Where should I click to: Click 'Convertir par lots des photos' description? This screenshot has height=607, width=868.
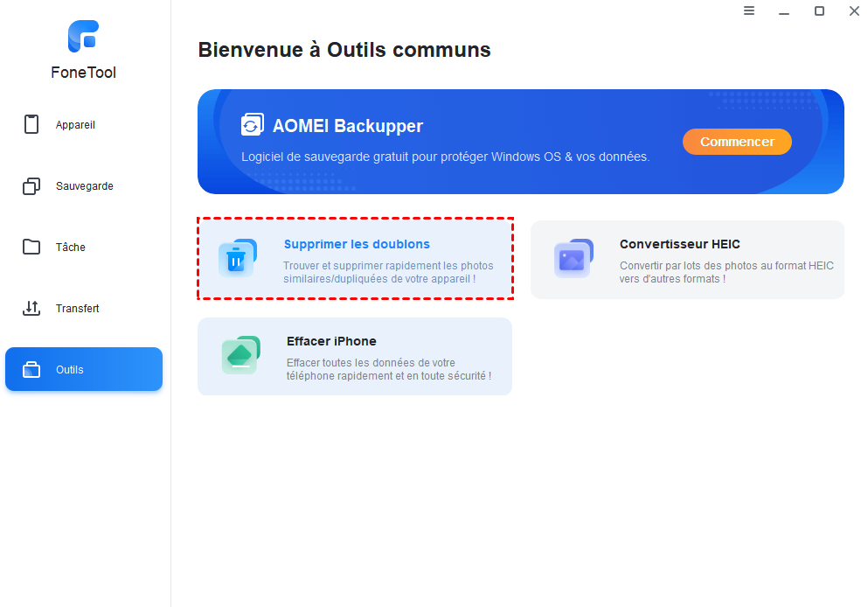pyautogui.click(x=726, y=273)
